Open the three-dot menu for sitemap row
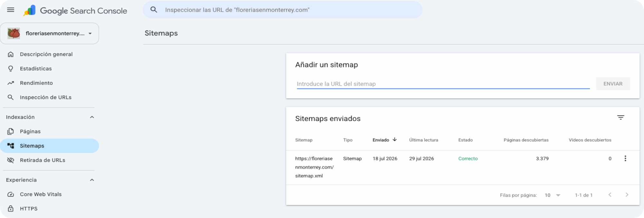This screenshot has width=644, height=218. (625, 158)
